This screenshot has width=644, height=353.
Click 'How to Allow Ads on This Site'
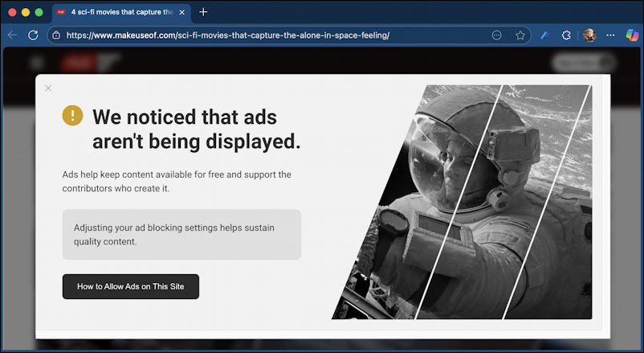coord(131,287)
